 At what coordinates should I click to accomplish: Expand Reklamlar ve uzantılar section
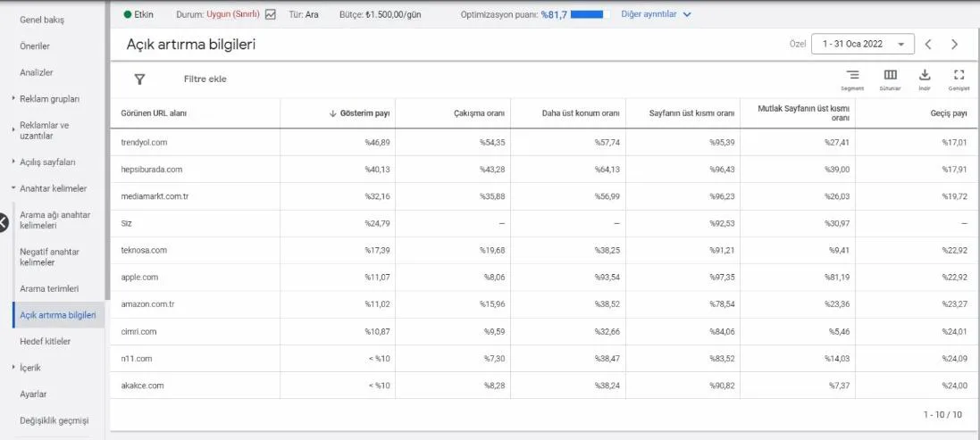click(x=13, y=129)
